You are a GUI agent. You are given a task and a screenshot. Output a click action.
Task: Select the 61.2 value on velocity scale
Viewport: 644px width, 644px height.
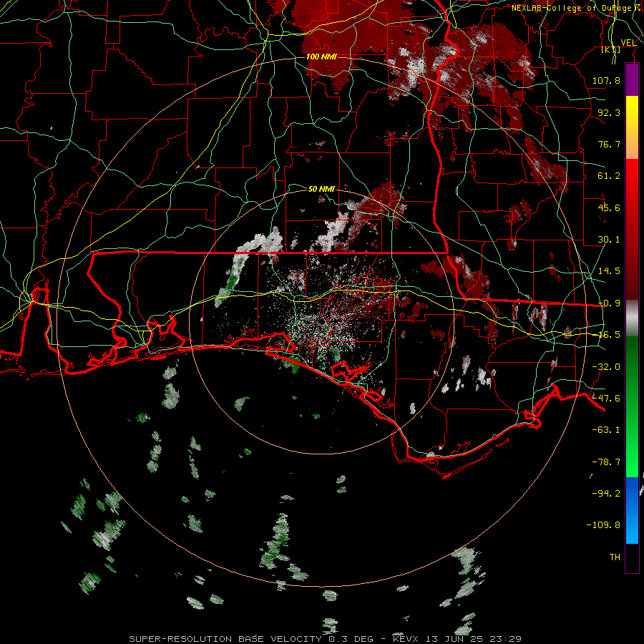pyautogui.click(x=609, y=176)
